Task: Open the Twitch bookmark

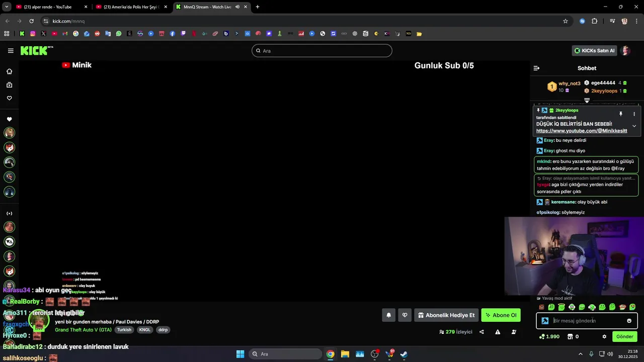Action: pos(183,34)
